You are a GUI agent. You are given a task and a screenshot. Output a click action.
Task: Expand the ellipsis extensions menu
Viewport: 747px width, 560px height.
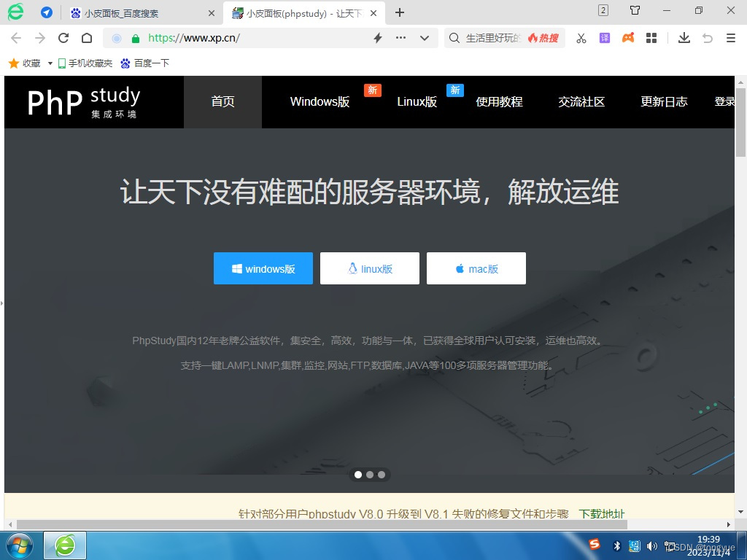[400, 37]
